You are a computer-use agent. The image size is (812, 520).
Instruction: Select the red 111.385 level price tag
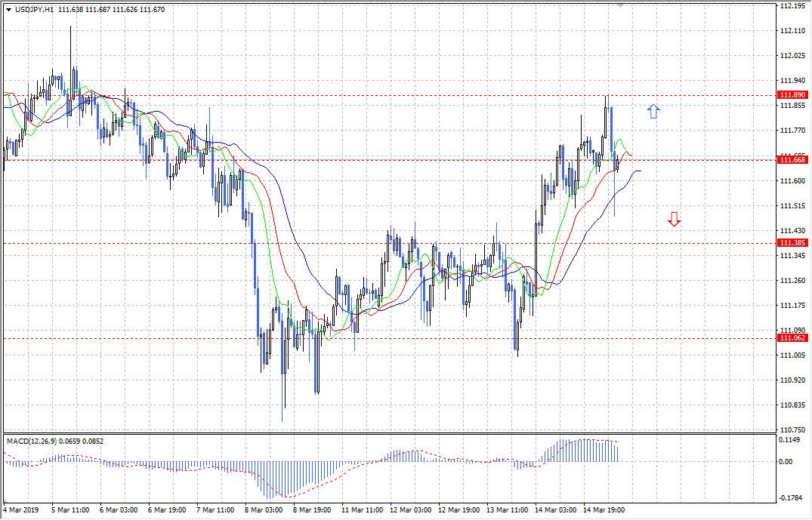coord(793,243)
